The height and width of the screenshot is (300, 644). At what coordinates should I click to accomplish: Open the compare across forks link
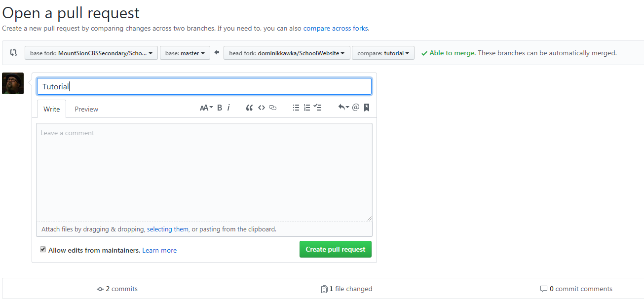pos(336,28)
